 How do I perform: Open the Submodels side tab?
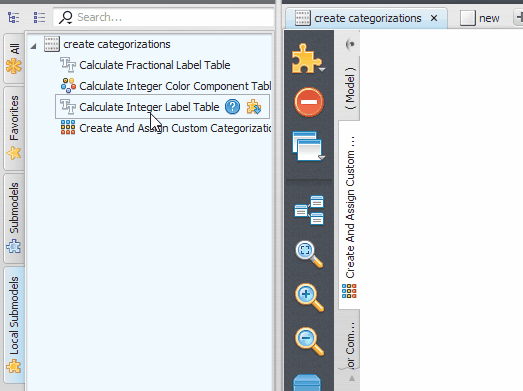click(x=14, y=218)
